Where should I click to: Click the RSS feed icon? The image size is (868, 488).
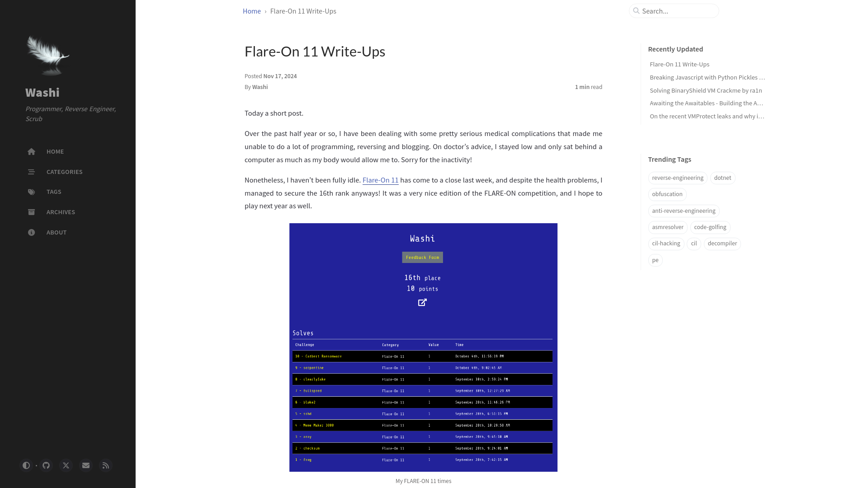pyautogui.click(x=105, y=465)
